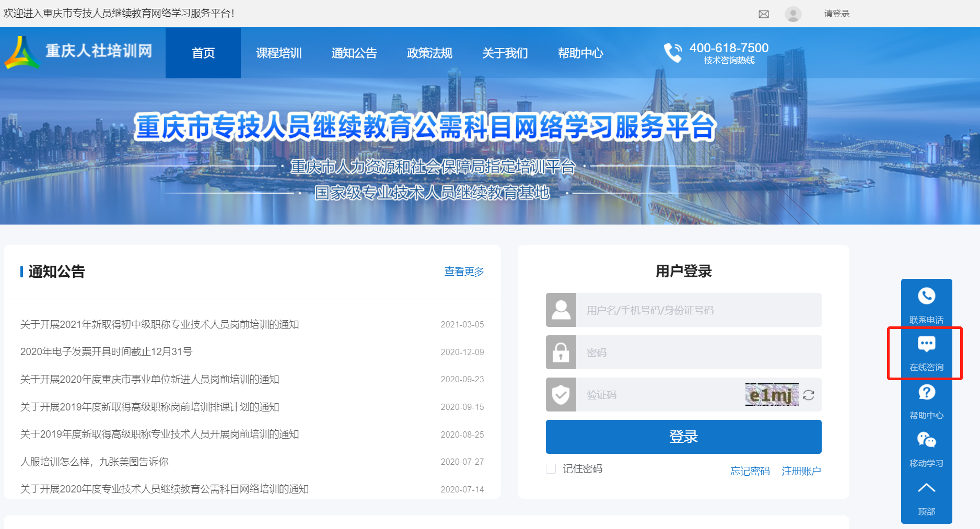This screenshot has height=529, width=980.
Task: Click 查看更多 in the notices panel
Action: point(464,272)
